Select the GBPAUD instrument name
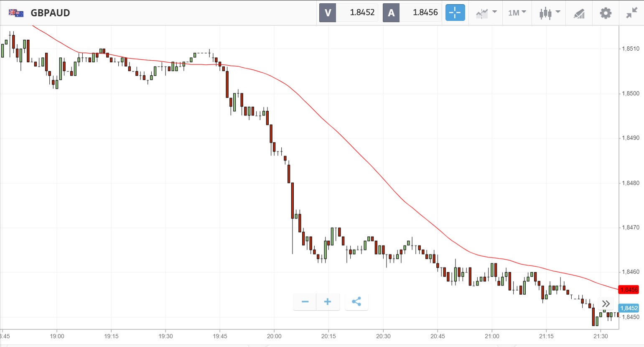This screenshot has height=347, width=644. point(50,13)
